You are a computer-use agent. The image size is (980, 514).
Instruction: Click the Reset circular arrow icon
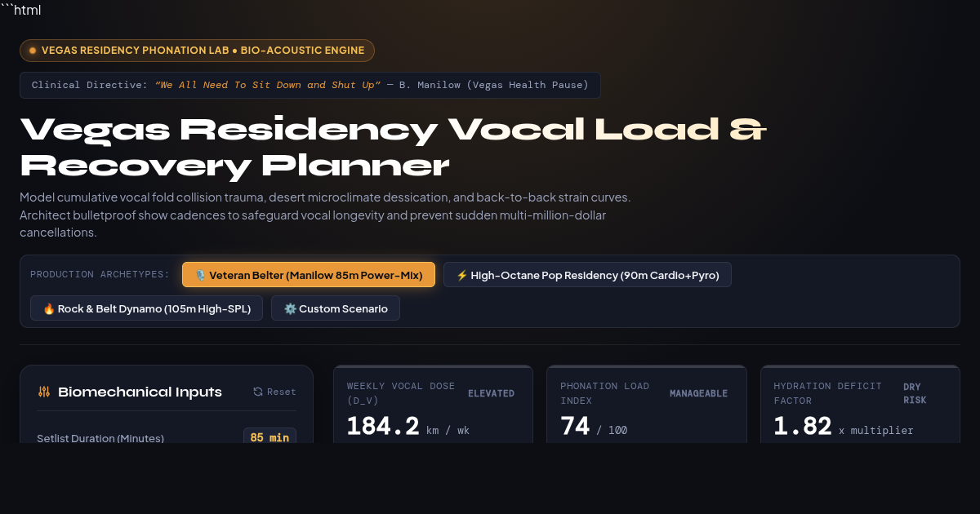click(258, 392)
